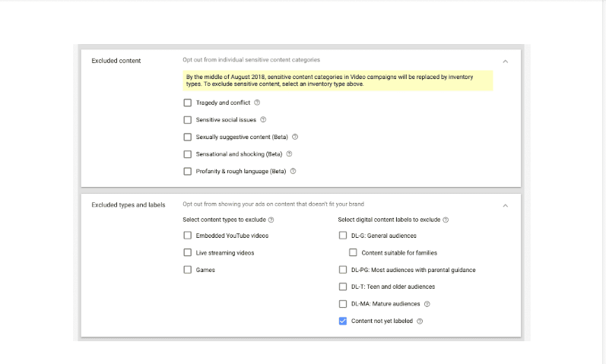
Task: Enable the Tragedy and conflict checkbox
Action: [x=188, y=103]
